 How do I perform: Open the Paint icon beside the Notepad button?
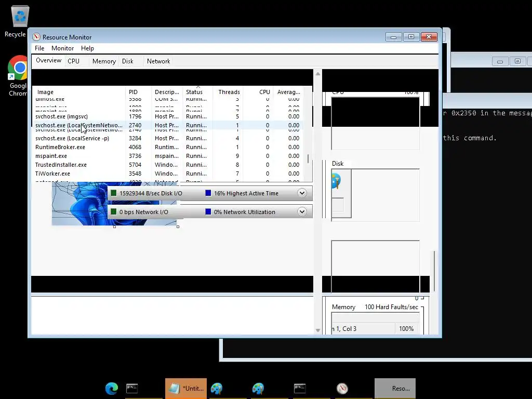pos(217,388)
